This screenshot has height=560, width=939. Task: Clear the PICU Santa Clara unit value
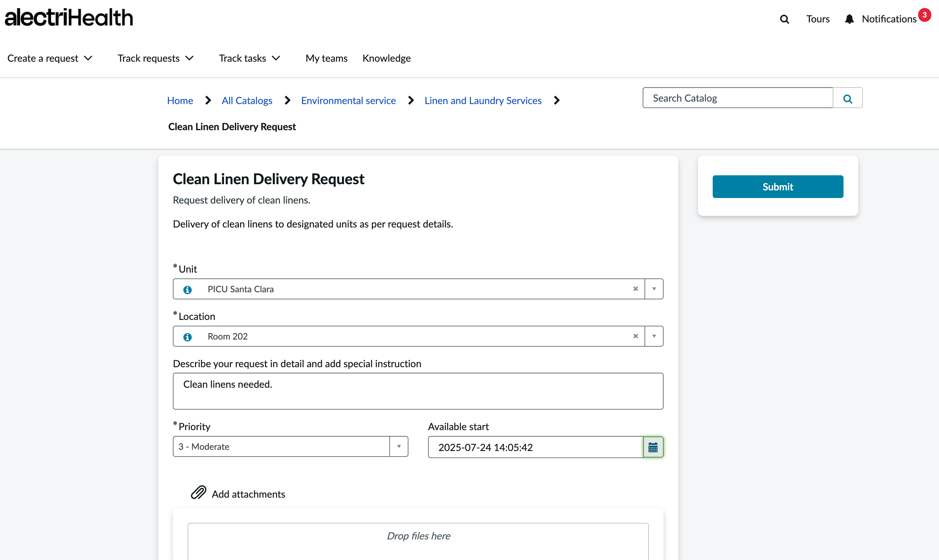[636, 289]
